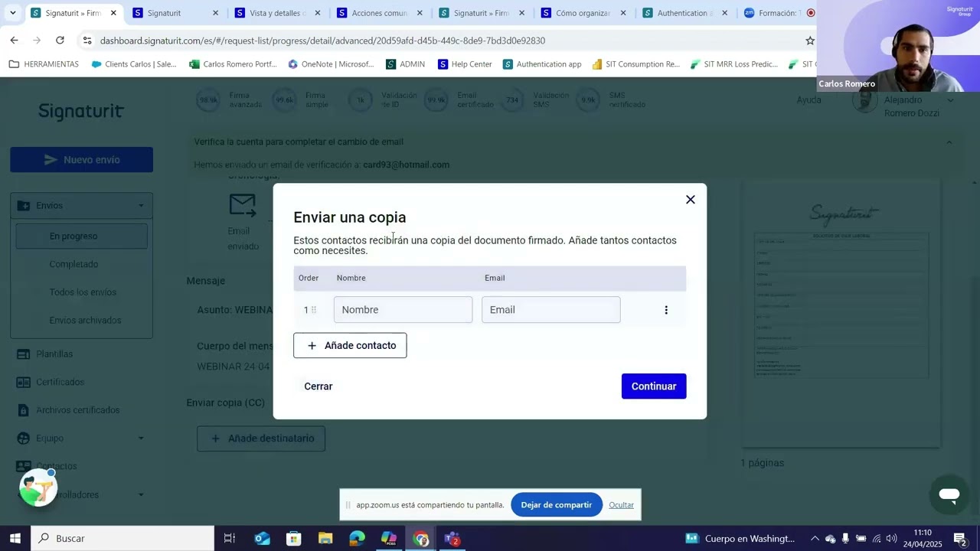
Task: Open Certificados in sidebar
Action: point(60,382)
